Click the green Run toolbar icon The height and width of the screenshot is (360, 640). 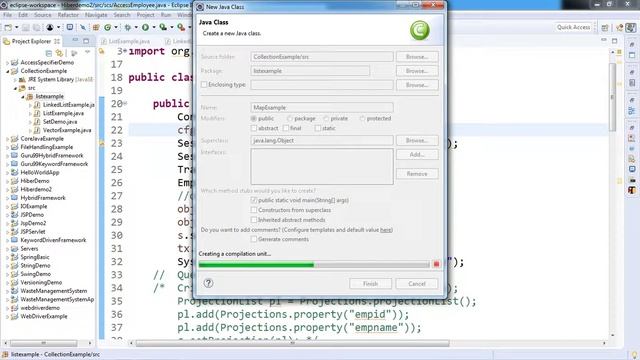point(145,27)
